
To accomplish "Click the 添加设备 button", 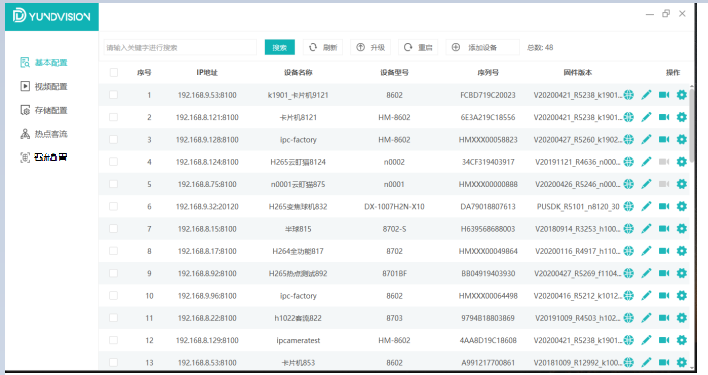I will coord(482,47).
